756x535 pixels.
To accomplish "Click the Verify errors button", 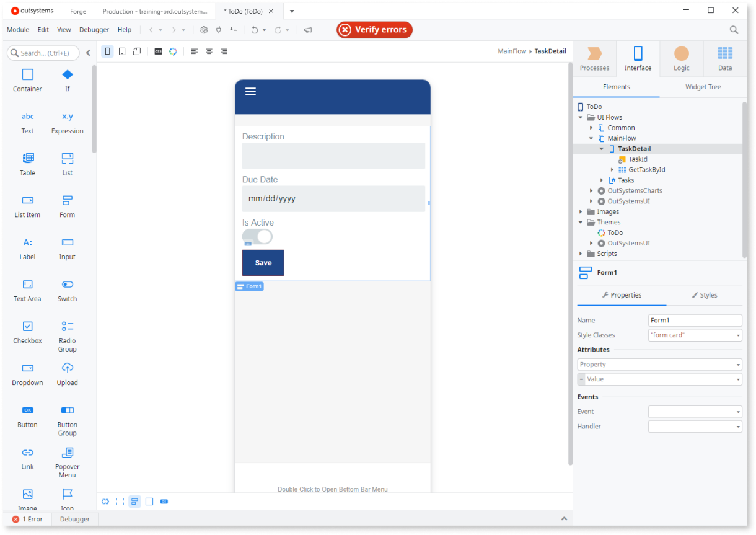I will click(374, 29).
